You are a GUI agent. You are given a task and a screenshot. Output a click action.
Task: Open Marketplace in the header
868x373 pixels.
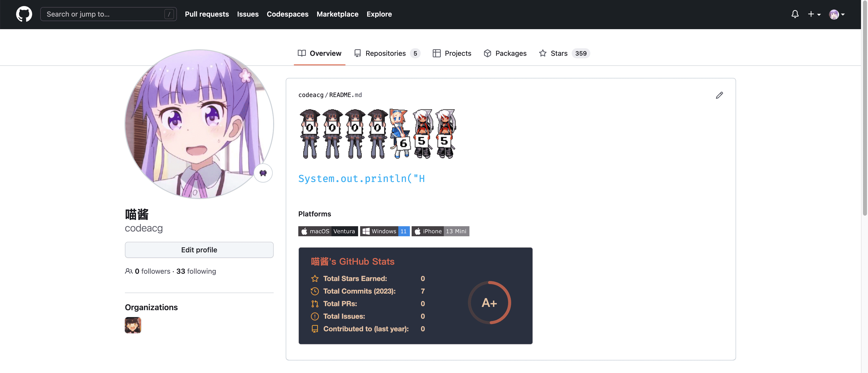pyautogui.click(x=337, y=14)
